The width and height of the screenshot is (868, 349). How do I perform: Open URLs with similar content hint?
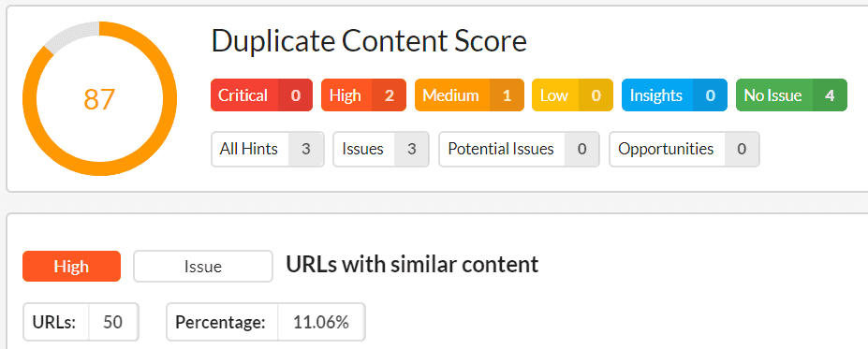coord(412,265)
